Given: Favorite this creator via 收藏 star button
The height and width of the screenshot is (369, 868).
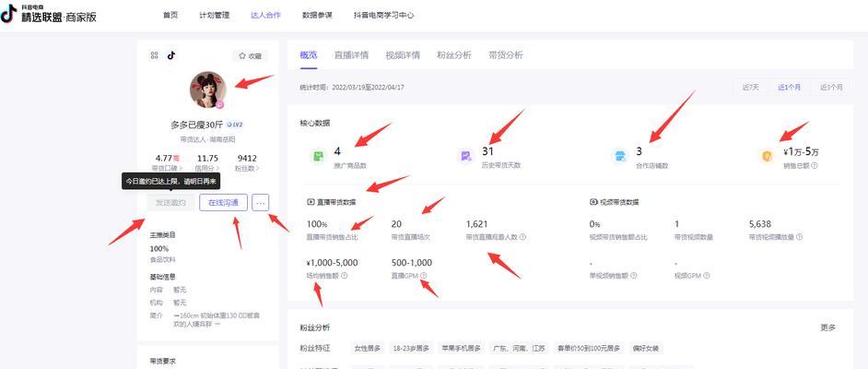Looking at the screenshot, I should pos(250,56).
